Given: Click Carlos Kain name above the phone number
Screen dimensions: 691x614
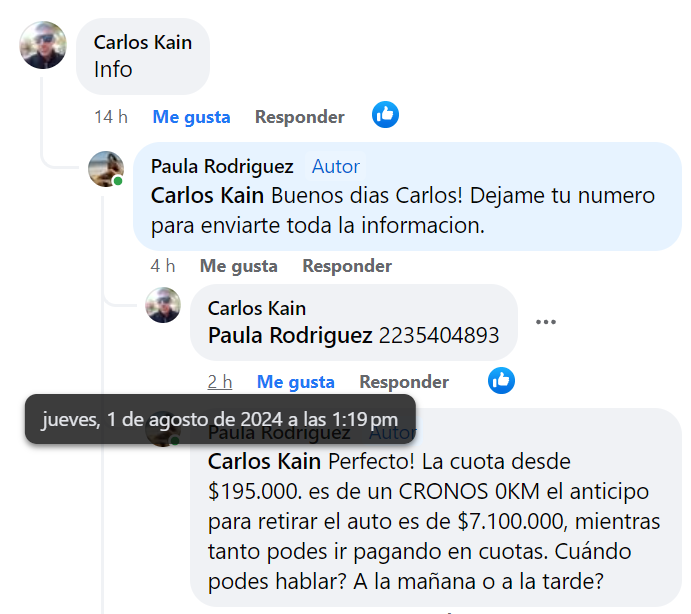Looking at the screenshot, I should point(257,308).
